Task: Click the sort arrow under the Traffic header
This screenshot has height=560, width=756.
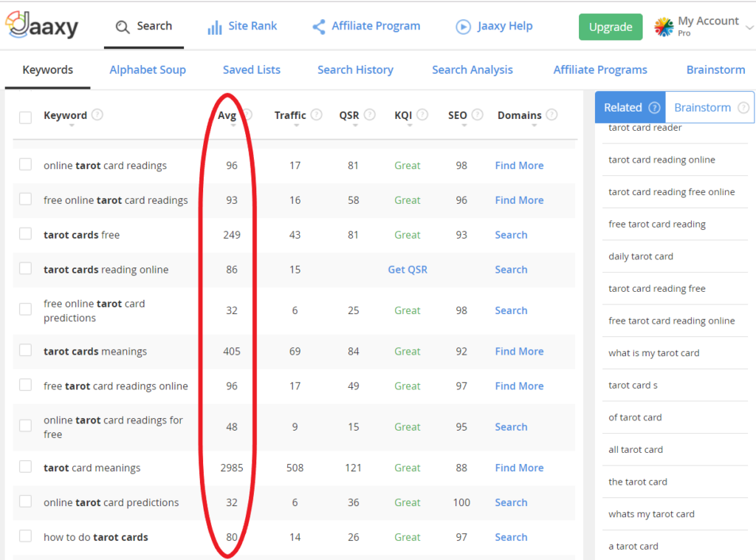Action: [297, 126]
